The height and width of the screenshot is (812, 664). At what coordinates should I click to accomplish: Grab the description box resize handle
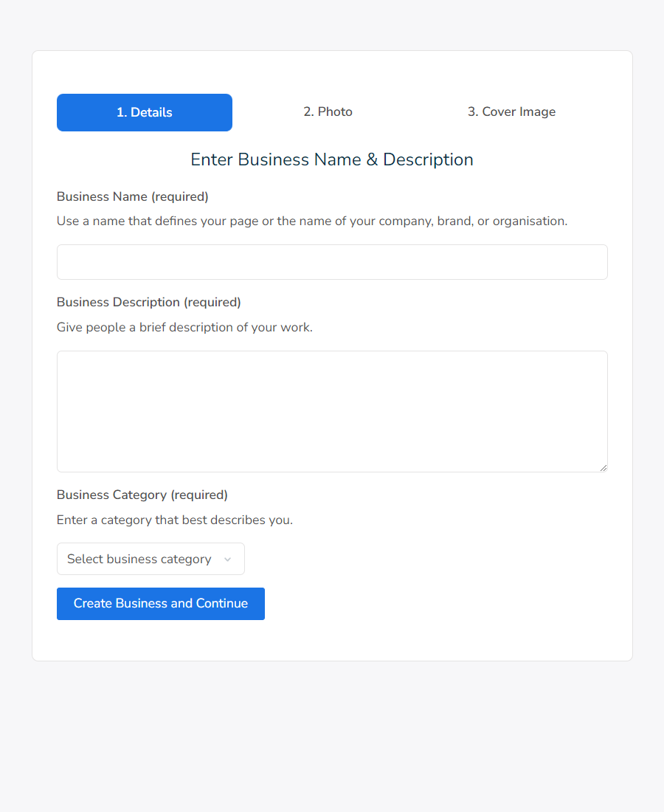(604, 467)
